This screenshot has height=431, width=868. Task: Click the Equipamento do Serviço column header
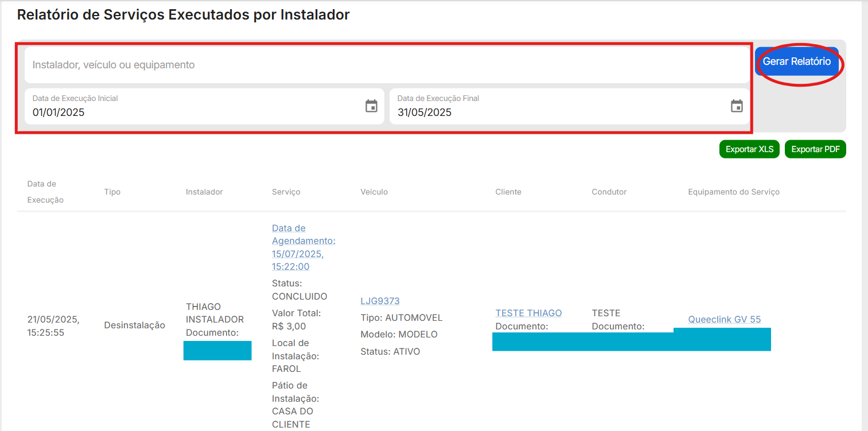(734, 192)
